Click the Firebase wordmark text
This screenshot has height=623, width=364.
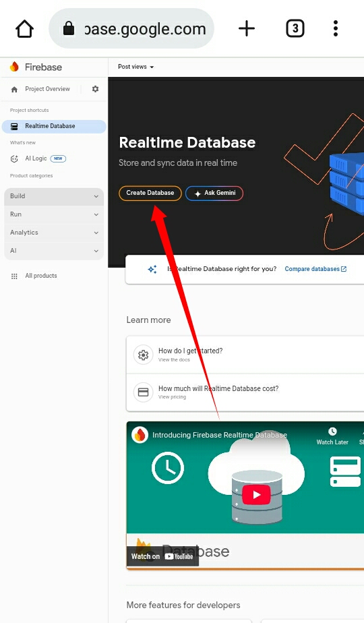(43, 67)
